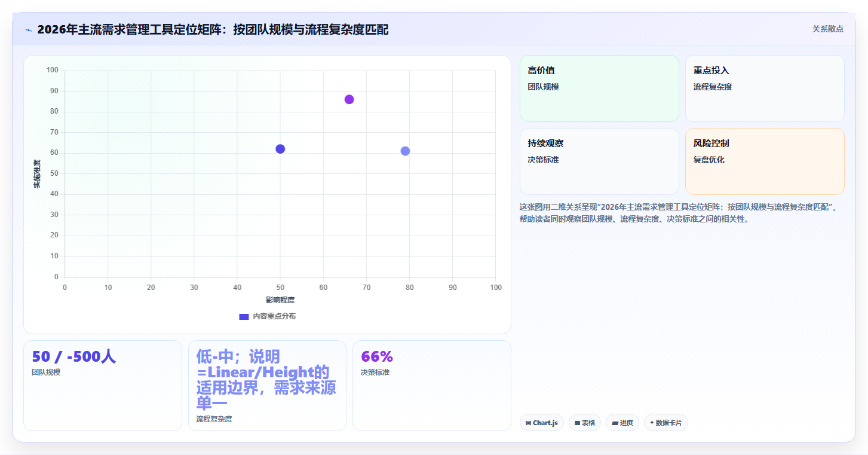Click the 表格 tag

pyautogui.click(x=585, y=423)
